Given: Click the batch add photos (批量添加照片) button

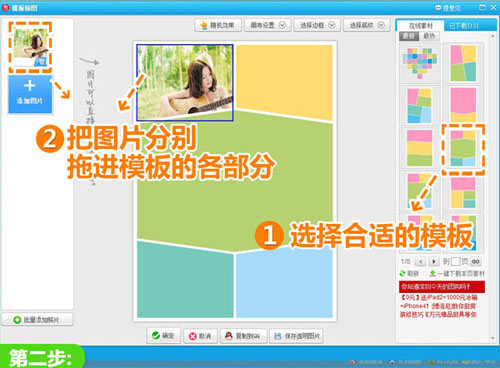Looking at the screenshot, I should pyautogui.click(x=37, y=320).
